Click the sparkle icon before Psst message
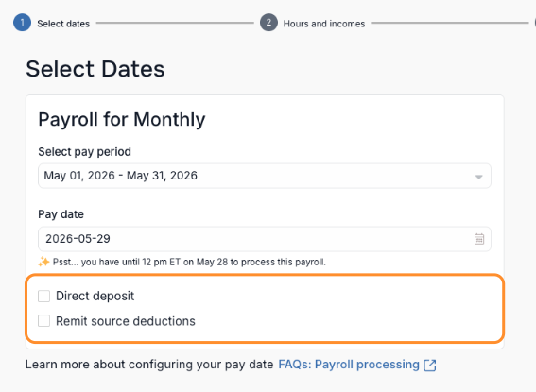536x392 pixels. 43,262
